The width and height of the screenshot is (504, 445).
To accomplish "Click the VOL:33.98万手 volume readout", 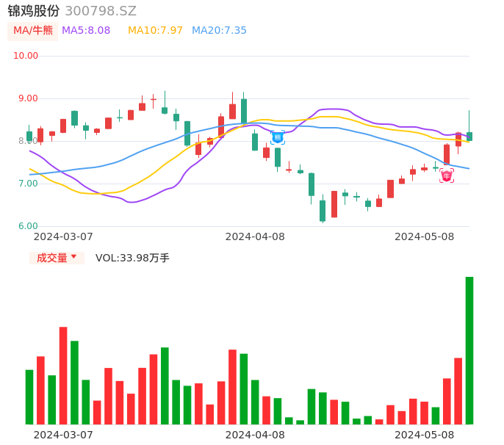I will (x=132, y=258).
